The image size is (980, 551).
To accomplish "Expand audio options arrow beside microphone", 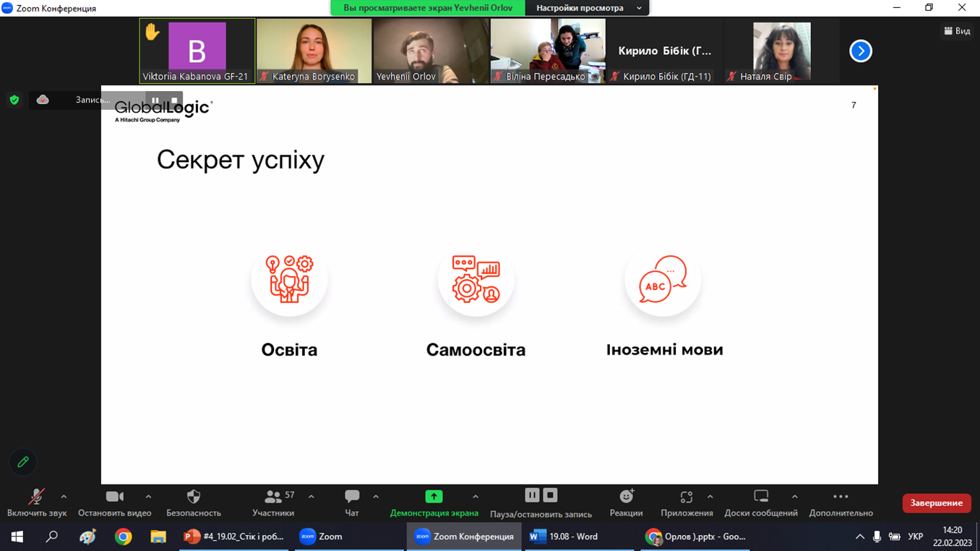I will pyautogui.click(x=64, y=497).
